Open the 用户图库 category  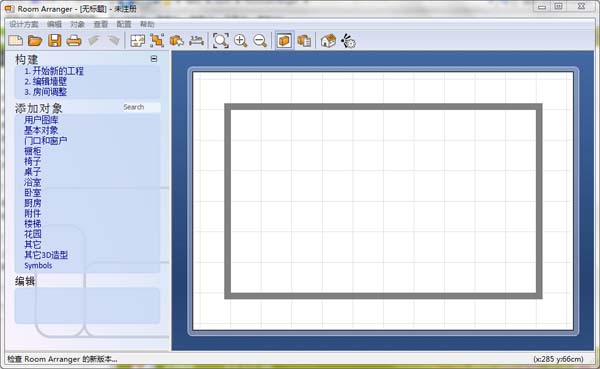41,120
